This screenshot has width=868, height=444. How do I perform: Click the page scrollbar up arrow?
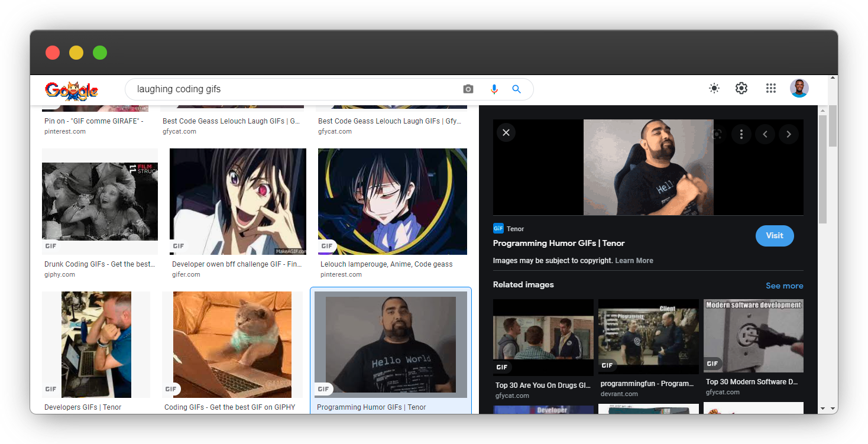pyautogui.click(x=833, y=78)
